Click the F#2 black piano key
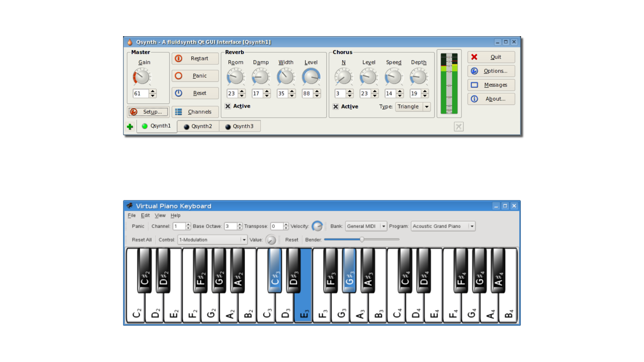 click(200, 270)
